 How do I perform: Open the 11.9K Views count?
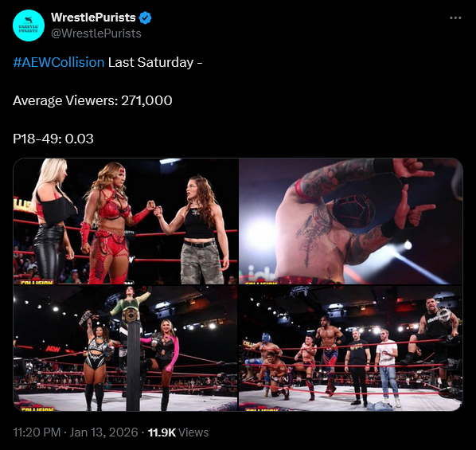[x=178, y=432]
